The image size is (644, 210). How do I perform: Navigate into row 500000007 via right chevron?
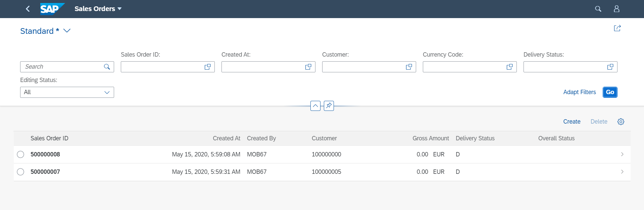click(622, 172)
